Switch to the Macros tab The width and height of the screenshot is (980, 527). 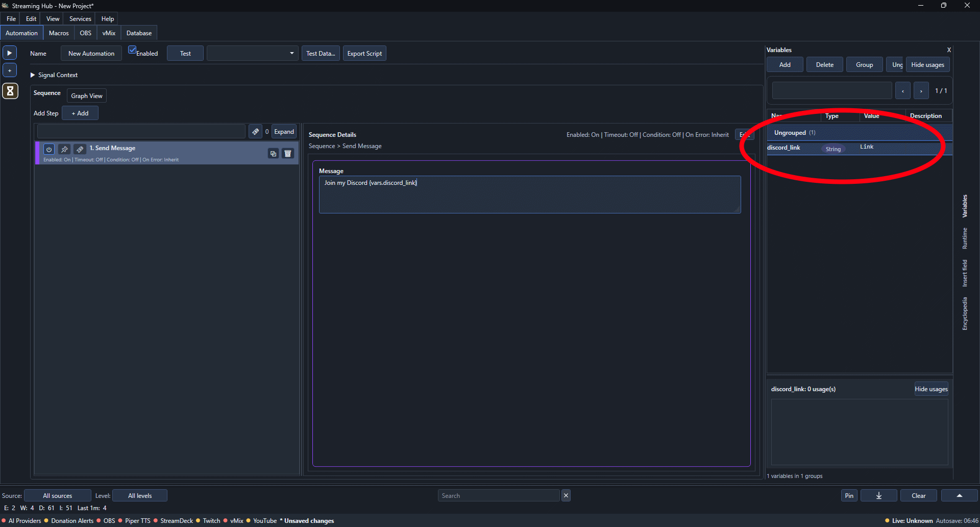point(59,33)
